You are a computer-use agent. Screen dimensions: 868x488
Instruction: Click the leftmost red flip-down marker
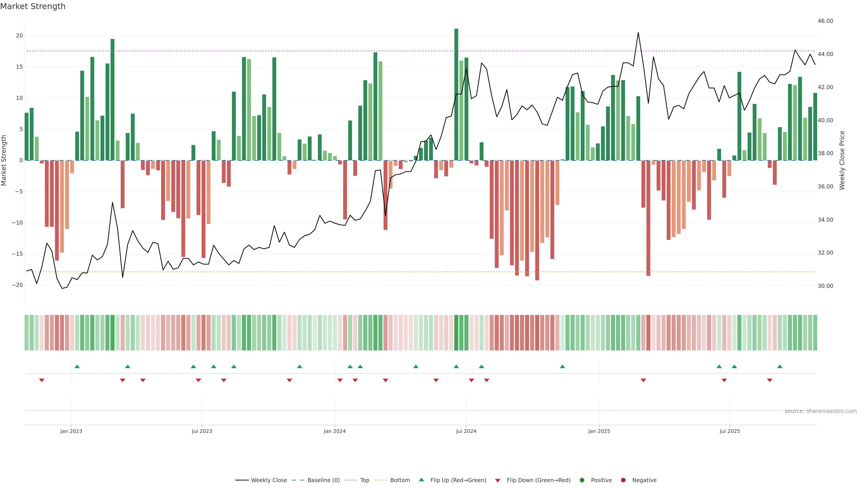pyautogui.click(x=42, y=380)
